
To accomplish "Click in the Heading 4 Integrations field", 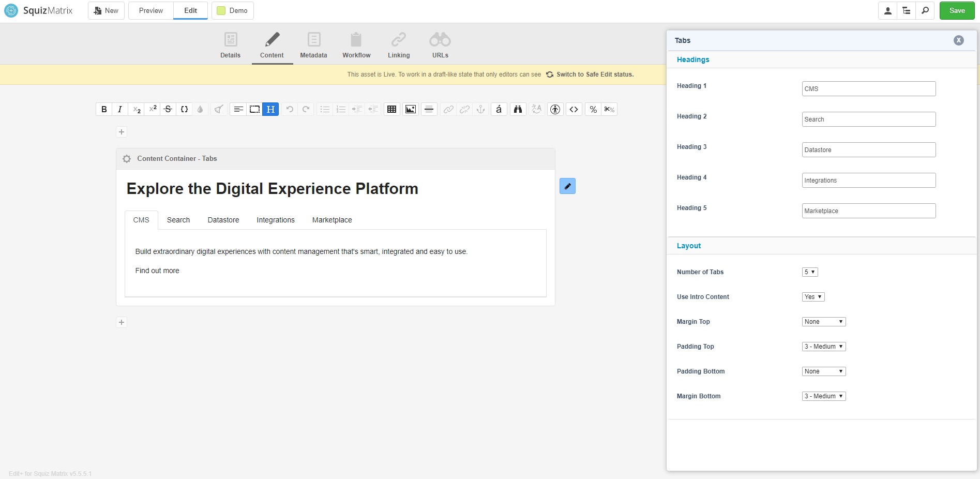I will click(x=869, y=180).
